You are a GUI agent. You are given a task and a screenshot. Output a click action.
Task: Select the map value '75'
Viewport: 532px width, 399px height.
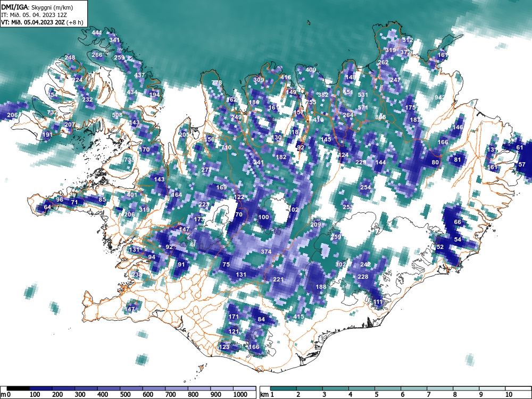point(226,264)
